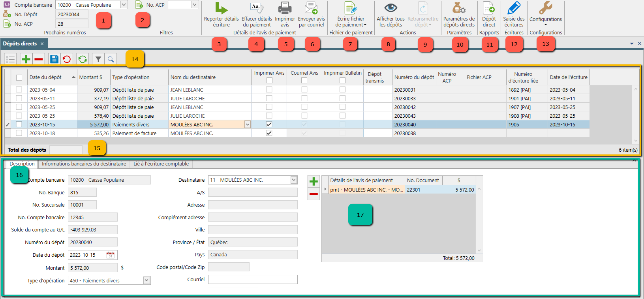Click Effacer détails du paiement icon
This screenshot has width=644, height=299.
[x=257, y=8]
